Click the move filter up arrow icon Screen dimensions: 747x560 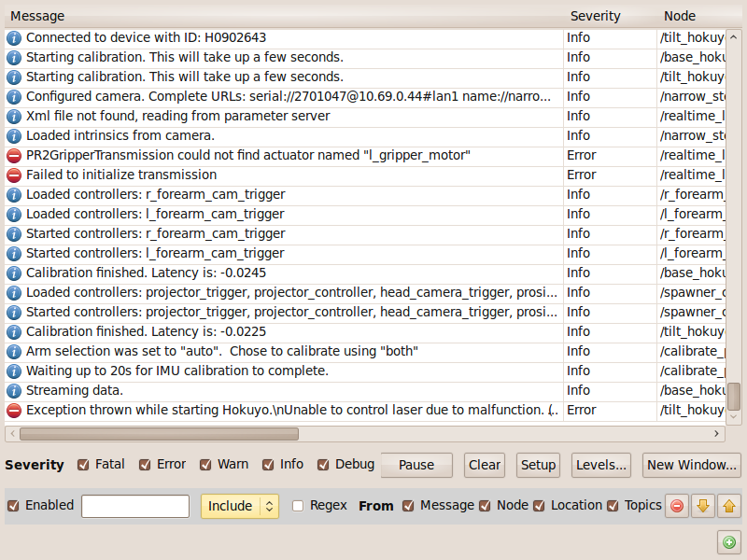click(x=729, y=506)
